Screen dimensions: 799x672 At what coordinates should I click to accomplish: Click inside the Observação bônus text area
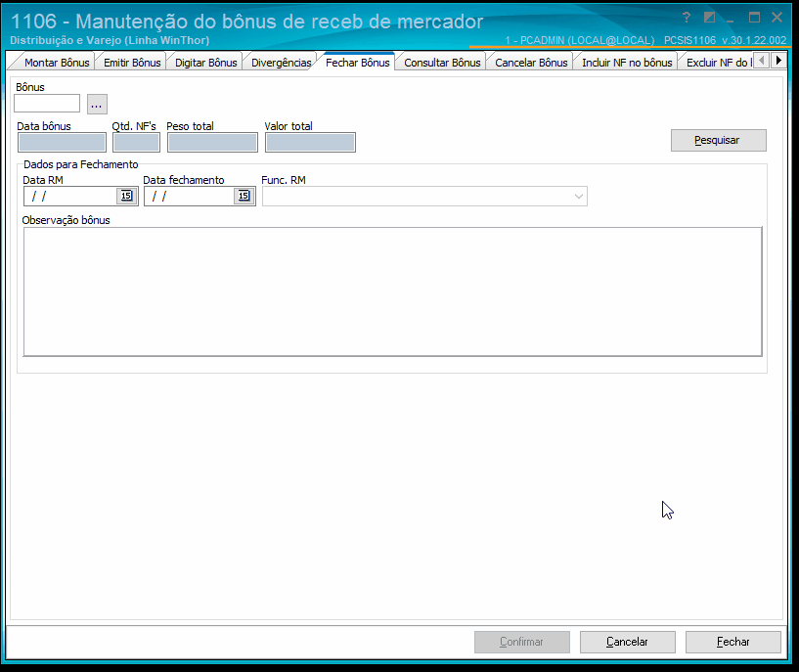392,291
